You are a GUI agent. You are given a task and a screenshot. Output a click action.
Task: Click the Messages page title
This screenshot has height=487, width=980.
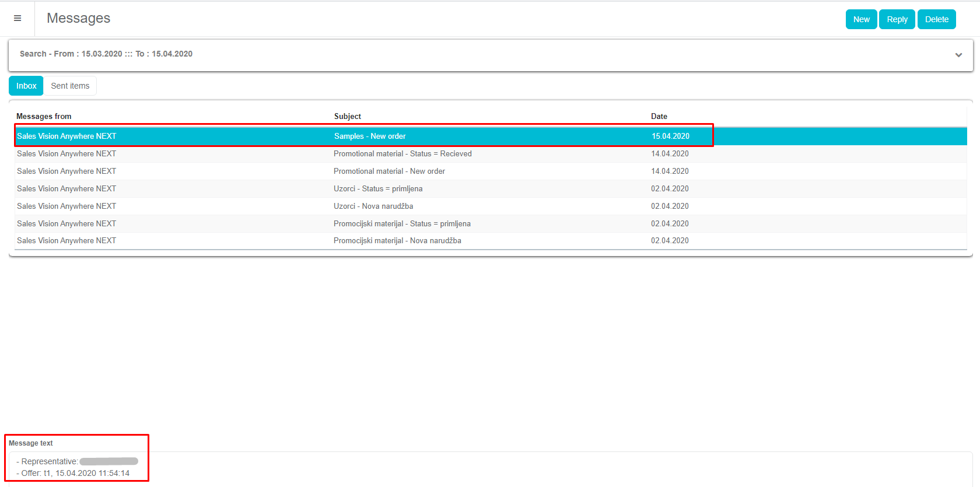coord(79,19)
